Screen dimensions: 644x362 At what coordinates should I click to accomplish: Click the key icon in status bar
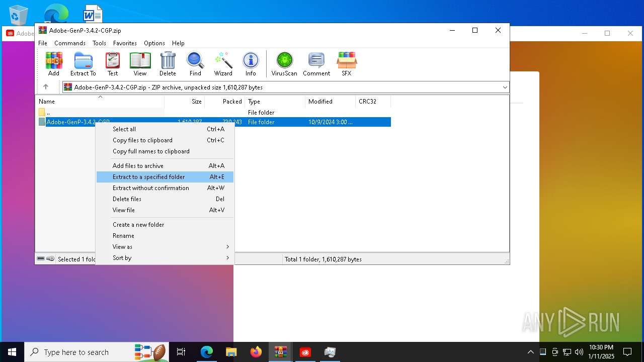(50, 259)
